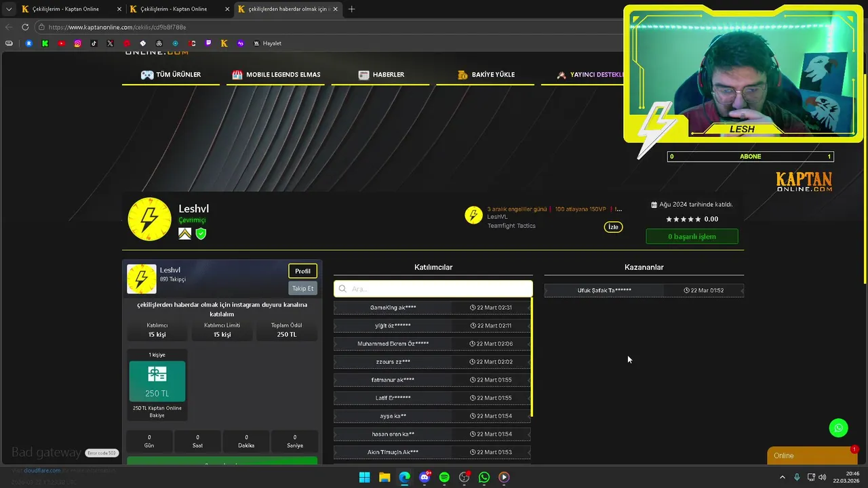The width and height of the screenshot is (868, 488).
Task: Open the Instagram bookmark
Action: (77, 43)
